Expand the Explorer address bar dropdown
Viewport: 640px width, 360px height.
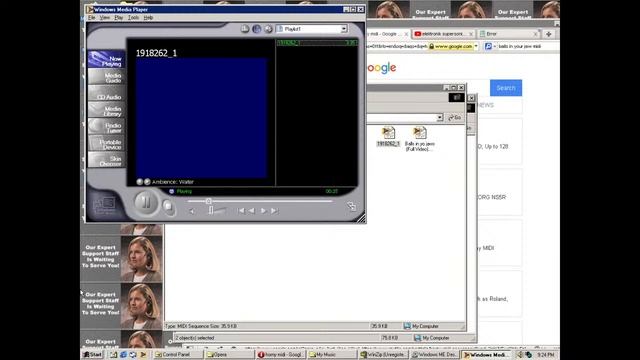click(440, 118)
